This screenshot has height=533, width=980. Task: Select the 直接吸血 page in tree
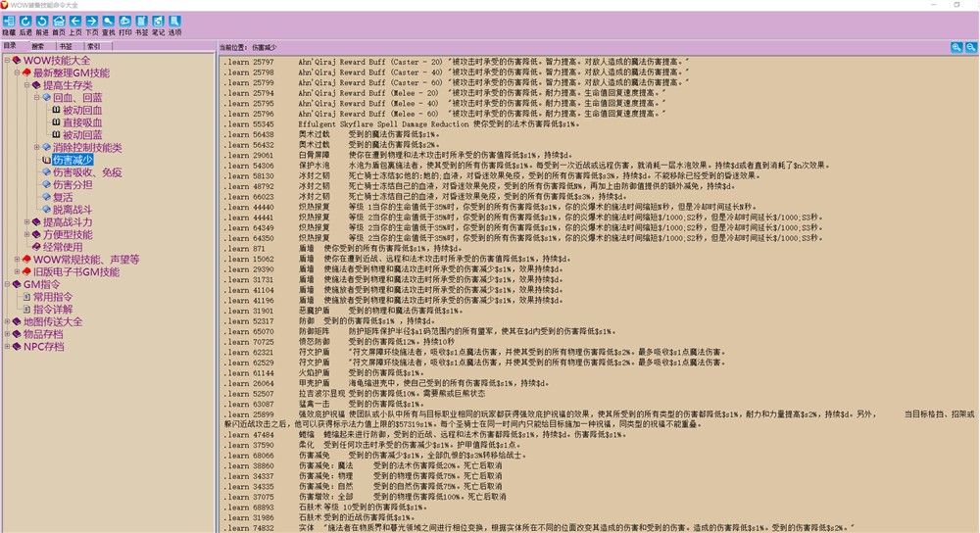point(82,123)
